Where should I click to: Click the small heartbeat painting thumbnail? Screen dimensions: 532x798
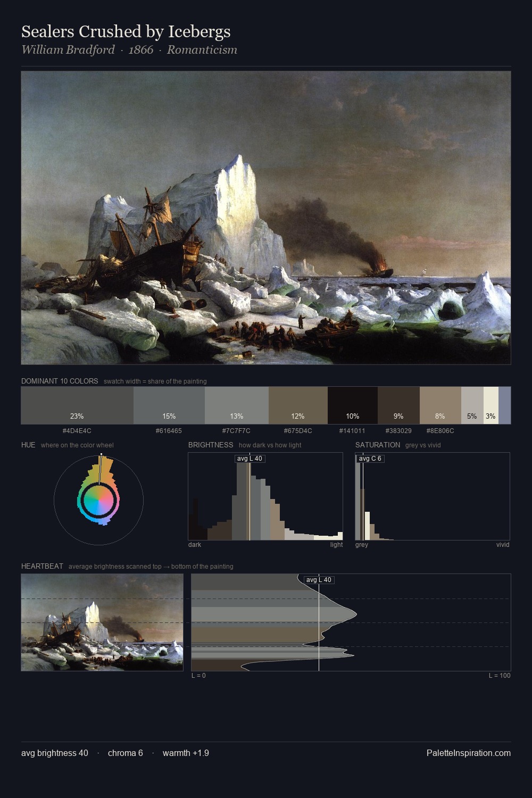[x=102, y=622]
